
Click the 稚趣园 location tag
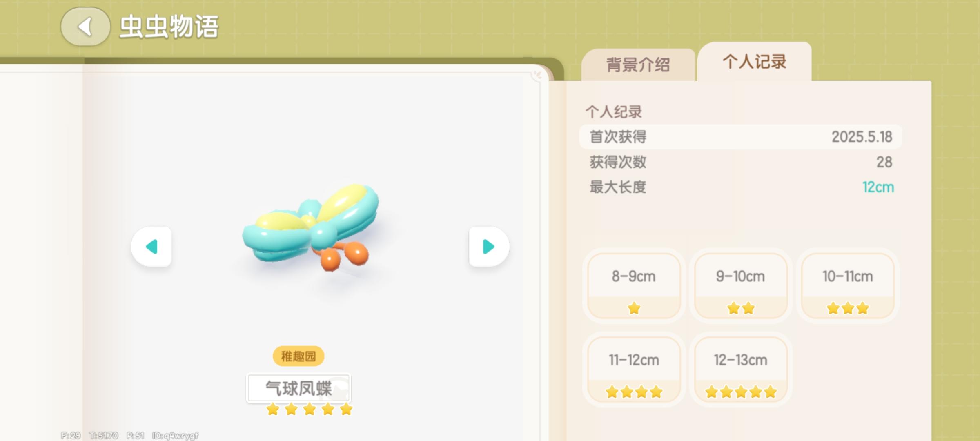pos(298,356)
